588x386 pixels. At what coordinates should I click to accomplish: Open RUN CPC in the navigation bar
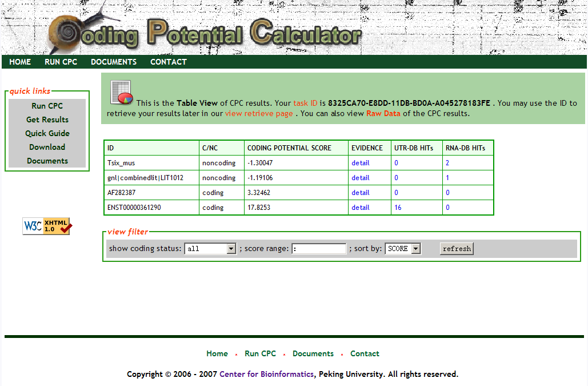pos(61,62)
